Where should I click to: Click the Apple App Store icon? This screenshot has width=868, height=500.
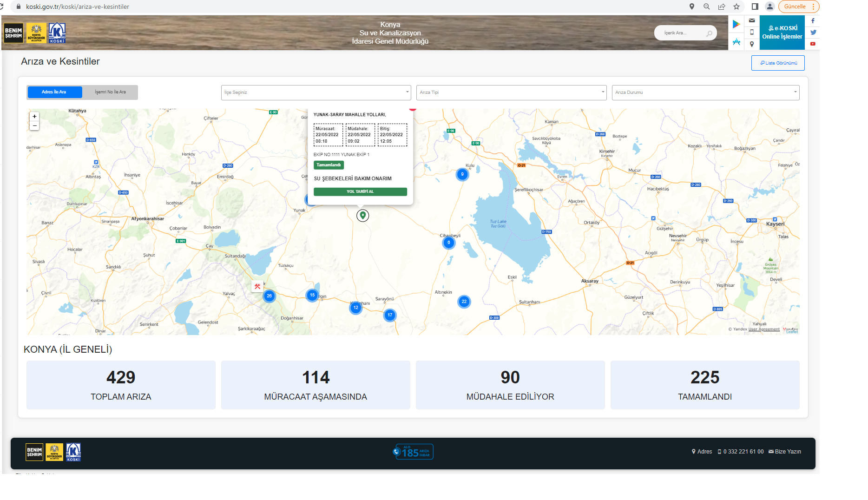pos(736,42)
